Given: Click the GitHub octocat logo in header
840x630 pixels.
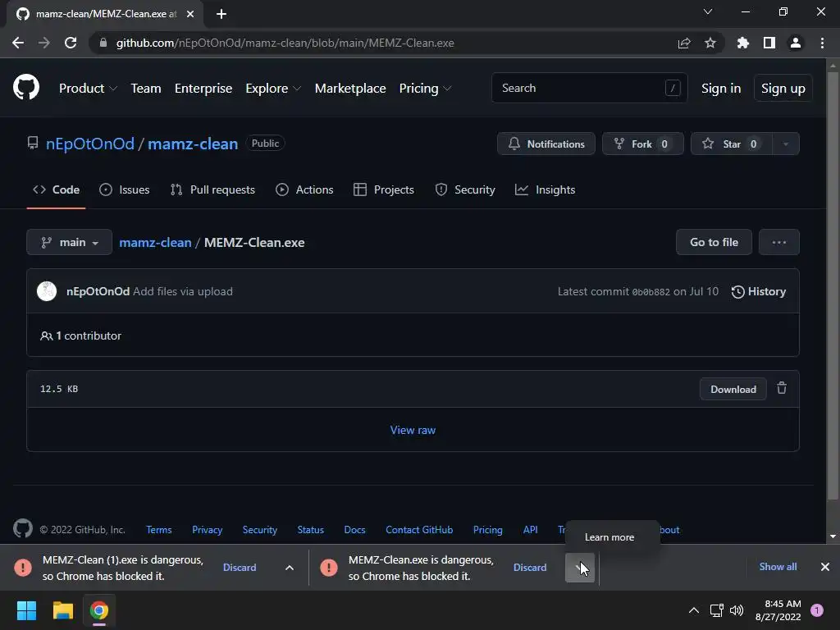Looking at the screenshot, I should coord(25,88).
